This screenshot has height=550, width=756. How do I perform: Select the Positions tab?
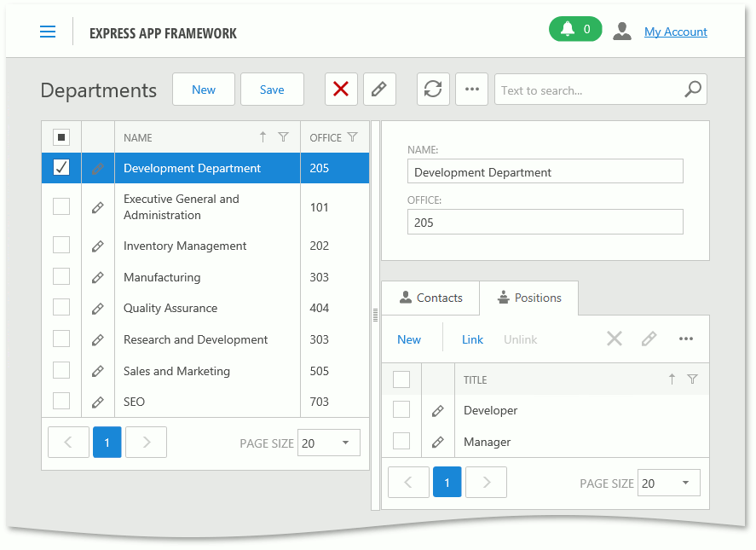point(529,298)
